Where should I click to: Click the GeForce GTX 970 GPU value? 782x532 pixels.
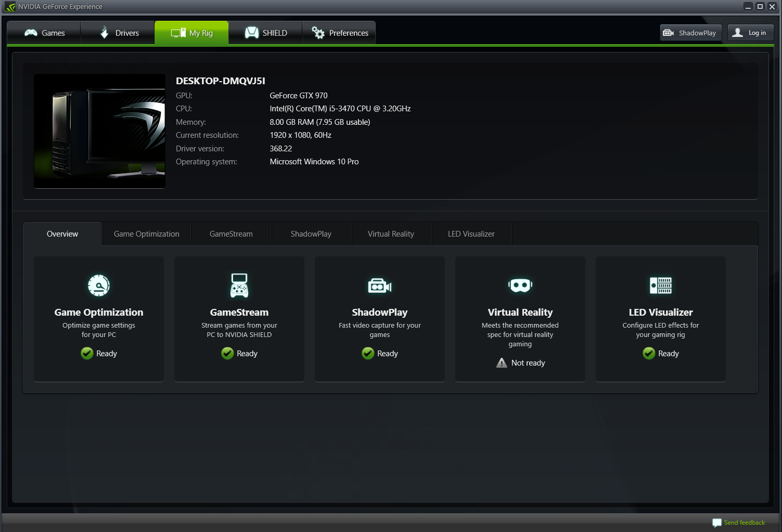click(x=299, y=96)
